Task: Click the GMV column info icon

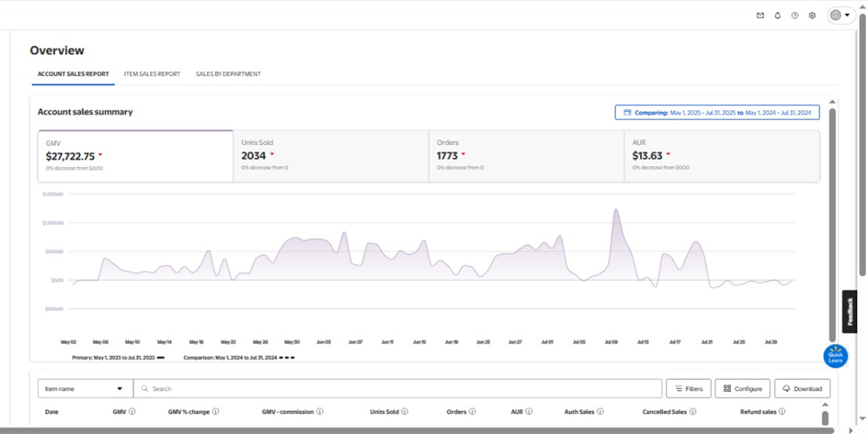Action: (x=132, y=411)
